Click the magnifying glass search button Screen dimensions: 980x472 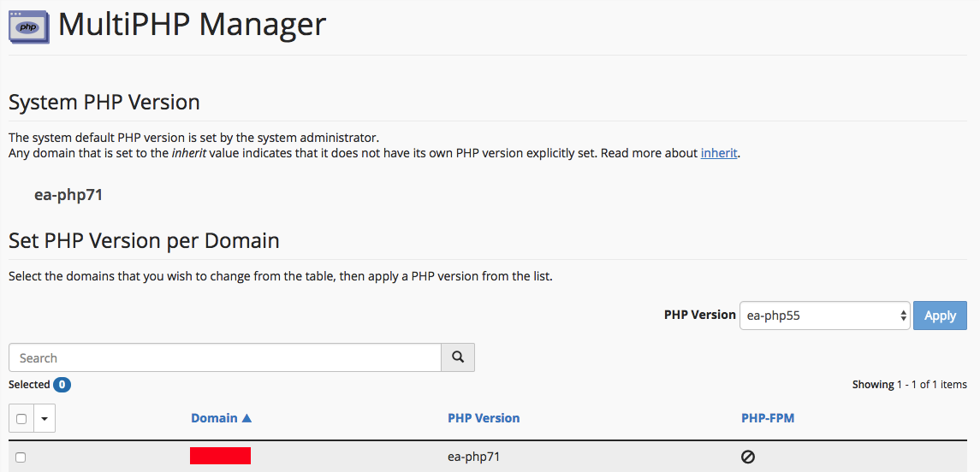(x=458, y=357)
